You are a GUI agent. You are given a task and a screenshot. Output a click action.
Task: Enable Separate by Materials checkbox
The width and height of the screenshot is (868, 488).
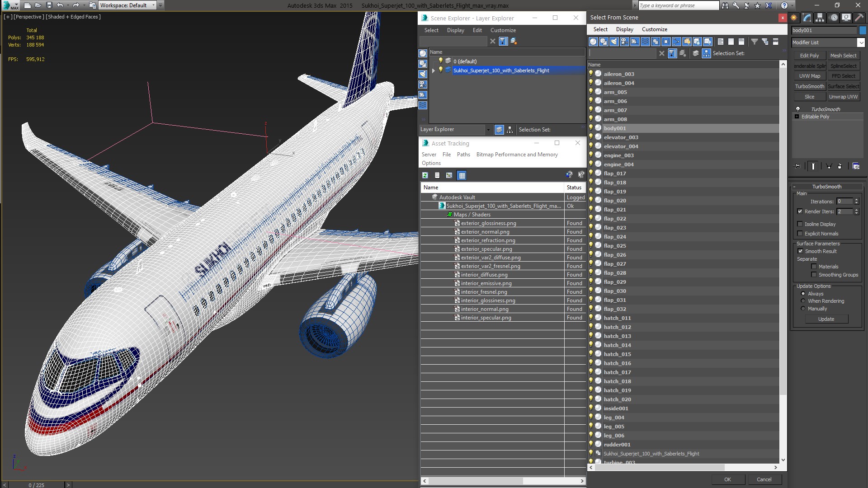coord(814,267)
